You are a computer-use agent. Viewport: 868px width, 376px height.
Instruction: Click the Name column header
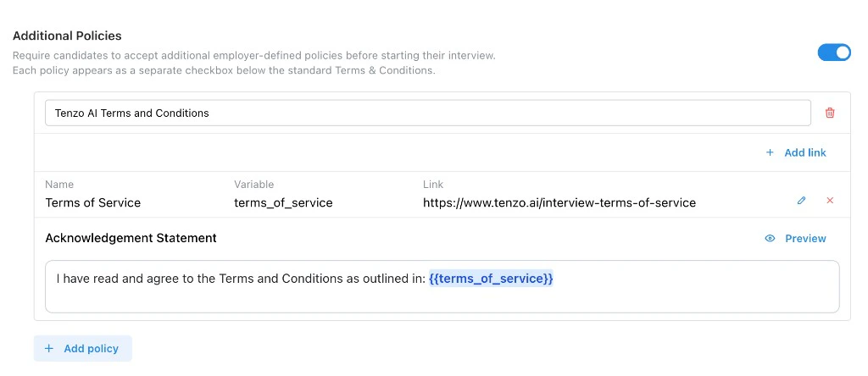point(59,184)
